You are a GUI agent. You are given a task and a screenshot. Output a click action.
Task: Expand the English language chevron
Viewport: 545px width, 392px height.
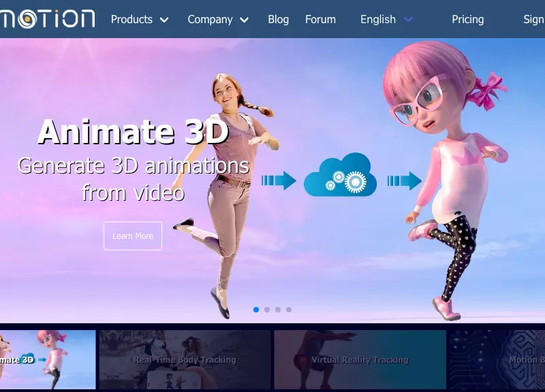pos(408,20)
